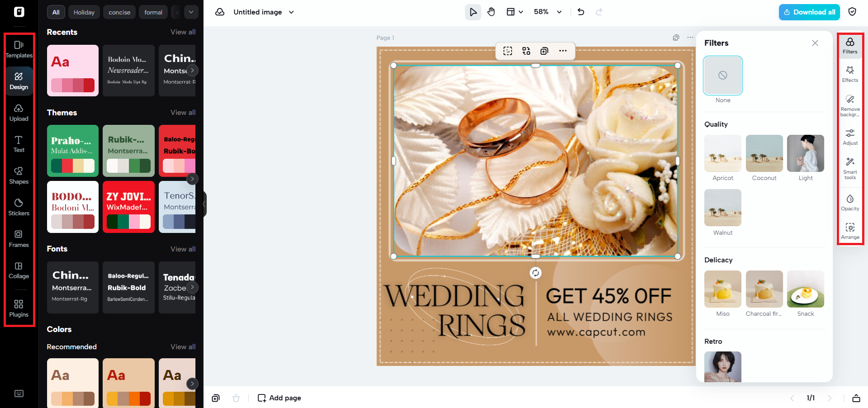Click the rotate handle below the image
The image size is (868, 408).
[536, 273]
